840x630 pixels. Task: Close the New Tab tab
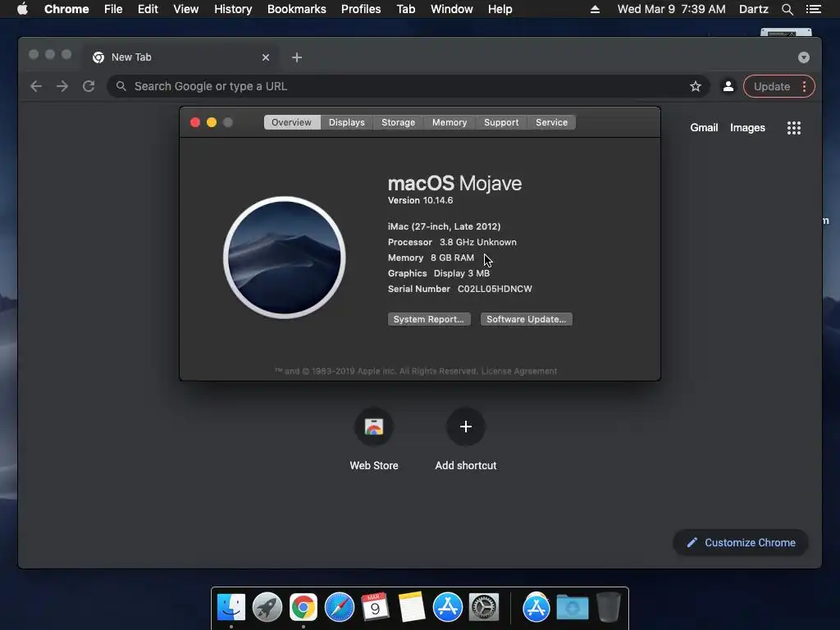(x=266, y=57)
